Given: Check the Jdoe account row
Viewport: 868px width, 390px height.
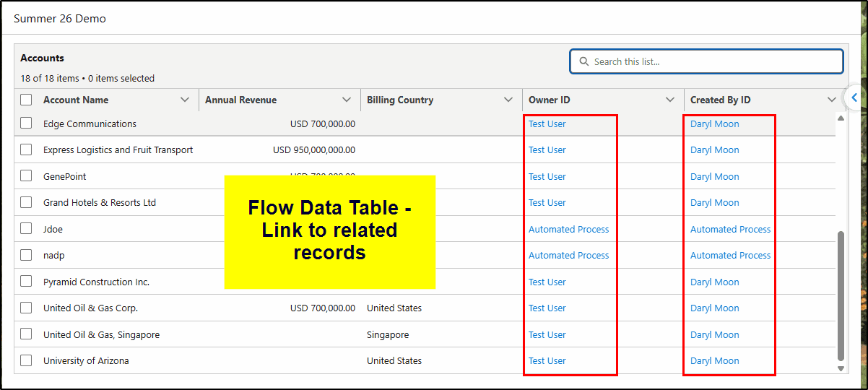Looking at the screenshot, I should [26, 229].
